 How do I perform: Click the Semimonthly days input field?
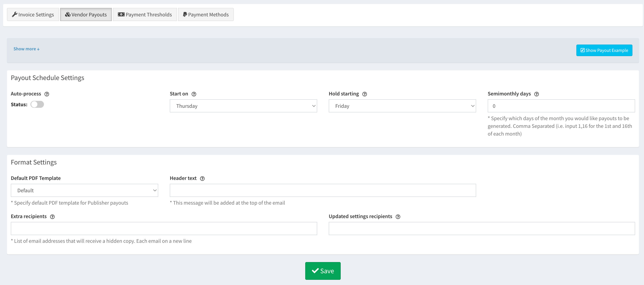561,106
